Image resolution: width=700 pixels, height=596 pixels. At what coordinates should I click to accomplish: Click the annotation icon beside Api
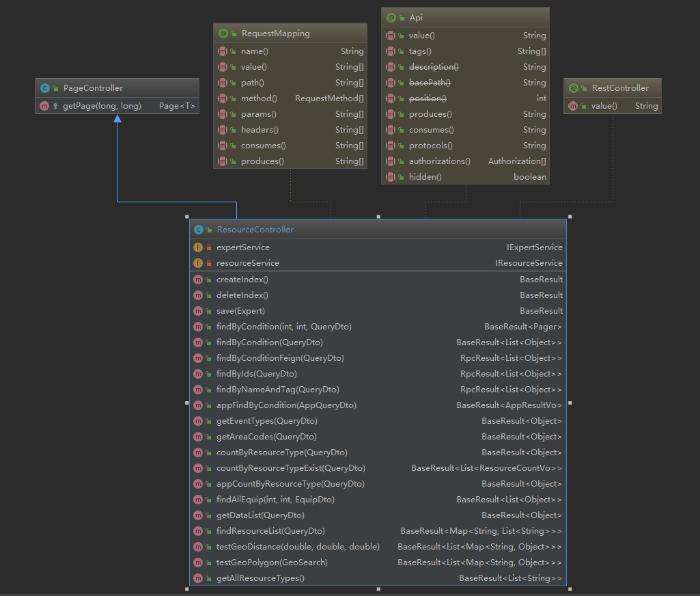[391, 17]
